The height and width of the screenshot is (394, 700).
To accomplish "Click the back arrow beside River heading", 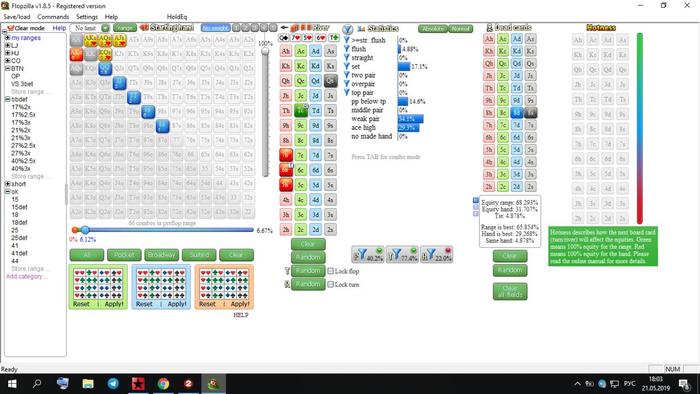I will pos(284,28).
